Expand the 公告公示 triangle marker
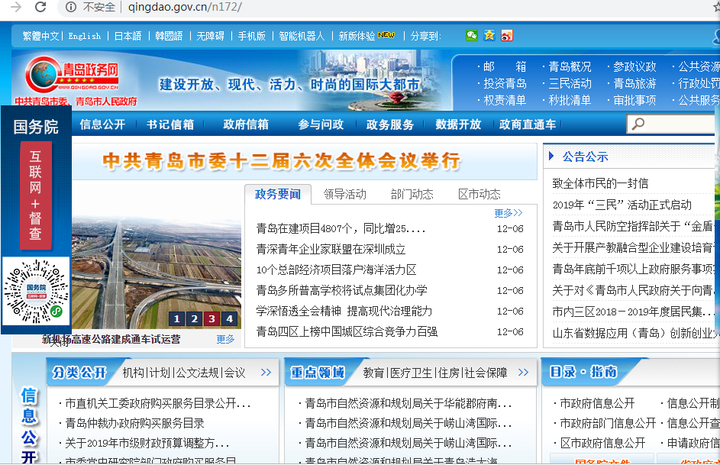720x465 pixels. coord(551,156)
